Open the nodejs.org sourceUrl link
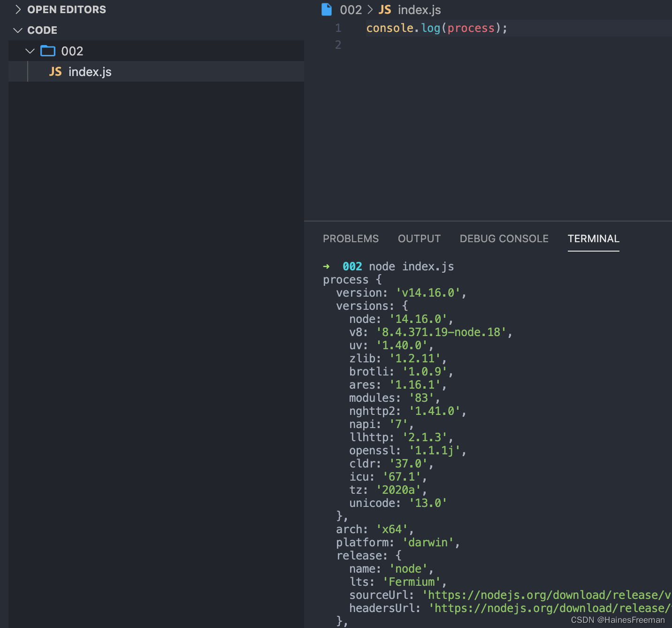 coord(544,595)
